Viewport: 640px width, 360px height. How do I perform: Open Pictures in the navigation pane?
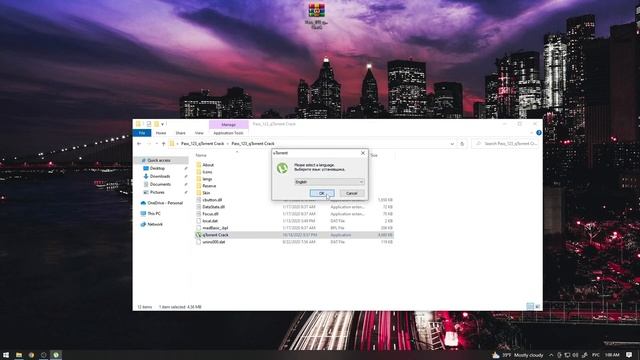tap(157, 192)
